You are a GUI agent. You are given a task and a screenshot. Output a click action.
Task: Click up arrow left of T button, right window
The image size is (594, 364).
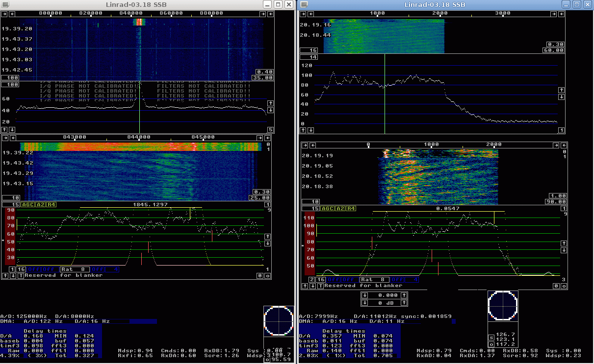click(305, 286)
